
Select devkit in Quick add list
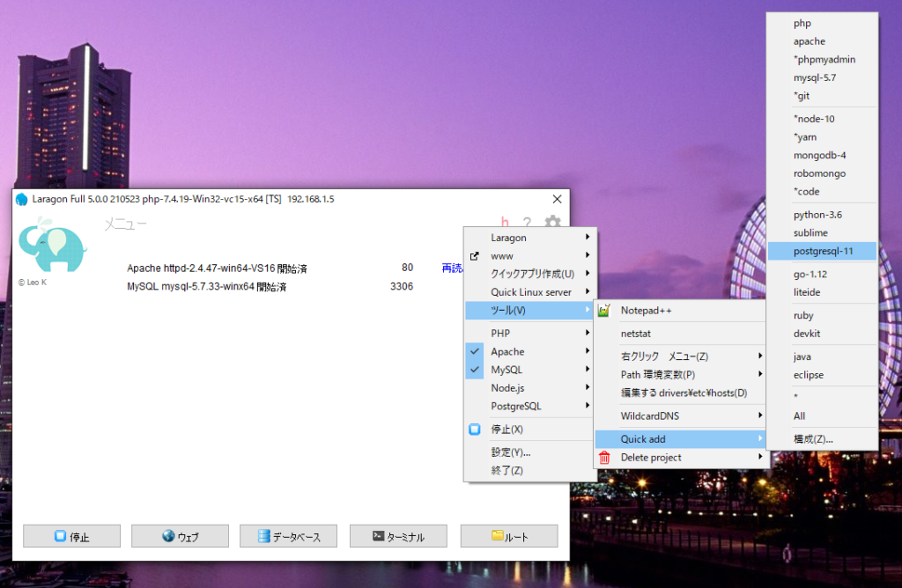coord(822,334)
